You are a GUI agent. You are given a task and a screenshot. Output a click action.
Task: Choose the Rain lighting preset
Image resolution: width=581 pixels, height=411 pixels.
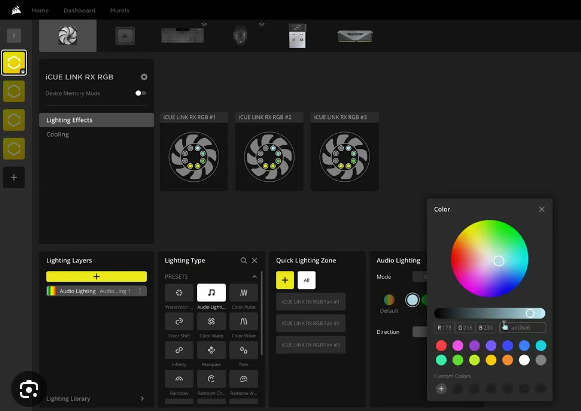[243, 350]
